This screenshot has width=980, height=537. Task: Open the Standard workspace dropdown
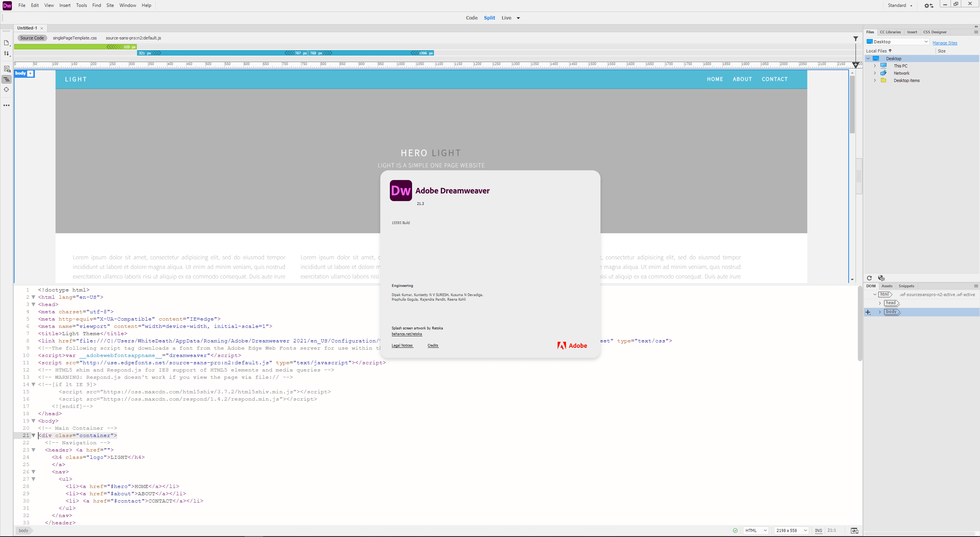[x=900, y=5]
